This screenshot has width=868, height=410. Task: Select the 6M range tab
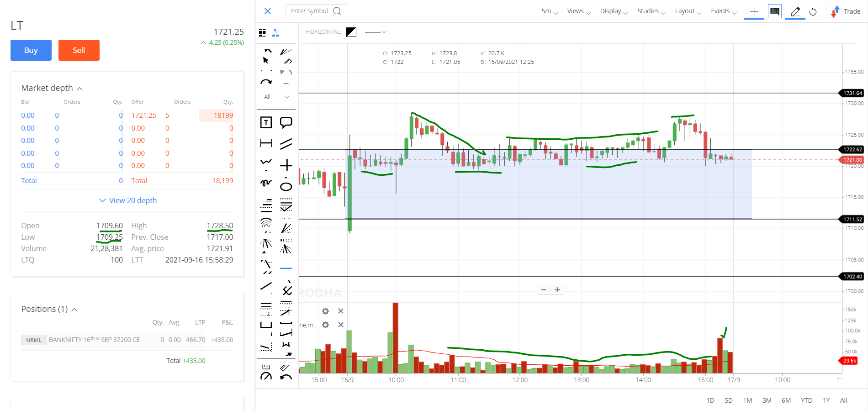click(786, 400)
